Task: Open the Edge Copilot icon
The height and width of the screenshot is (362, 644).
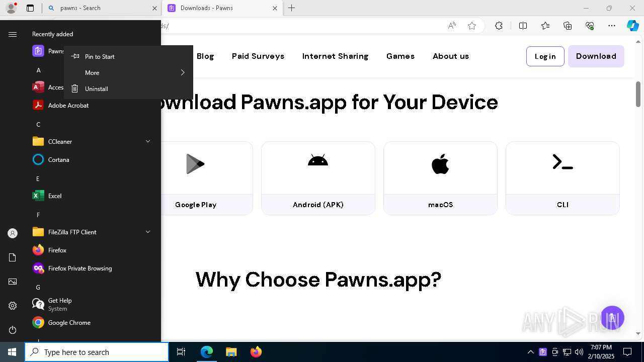Action: tap(632, 26)
